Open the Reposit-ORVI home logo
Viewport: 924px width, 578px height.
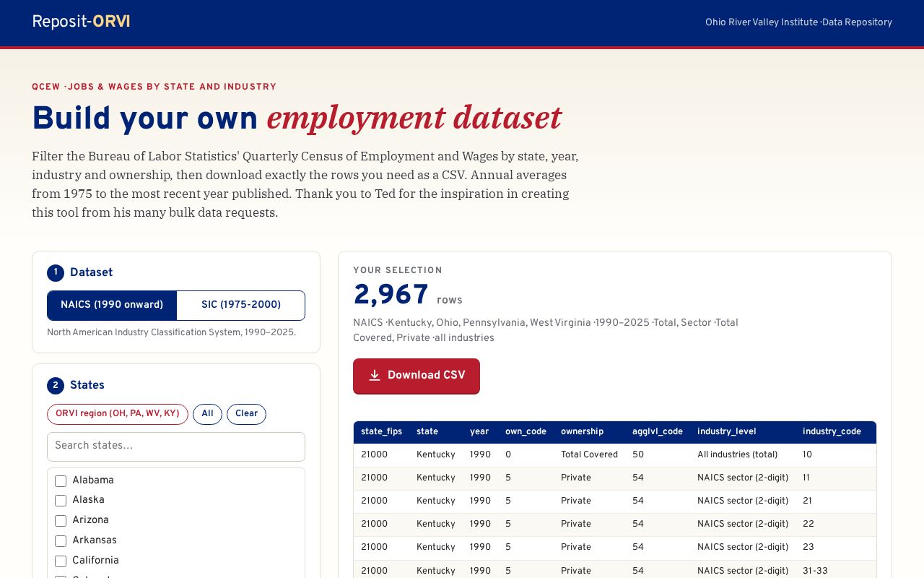coord(81,22)
